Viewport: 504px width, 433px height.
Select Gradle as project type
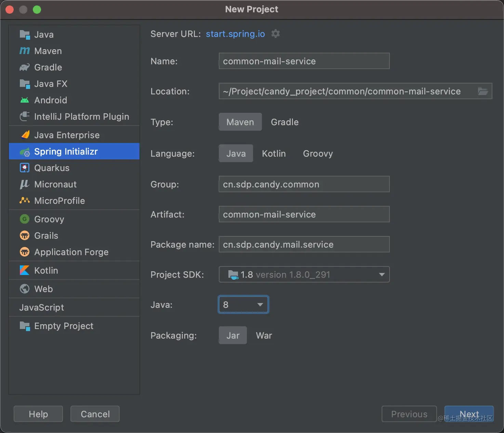(x=285, y=122)
